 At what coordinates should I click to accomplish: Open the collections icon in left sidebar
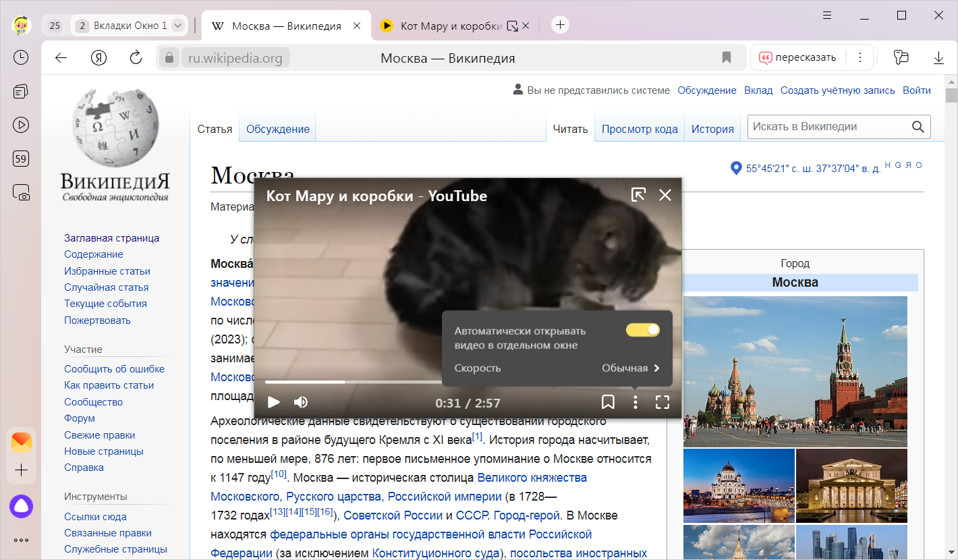21,91
